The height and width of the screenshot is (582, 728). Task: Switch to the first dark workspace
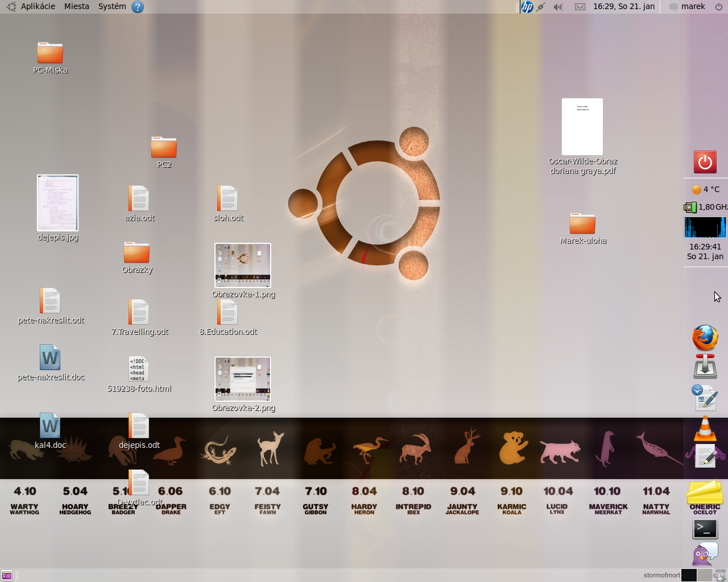(x=689, y=575)
